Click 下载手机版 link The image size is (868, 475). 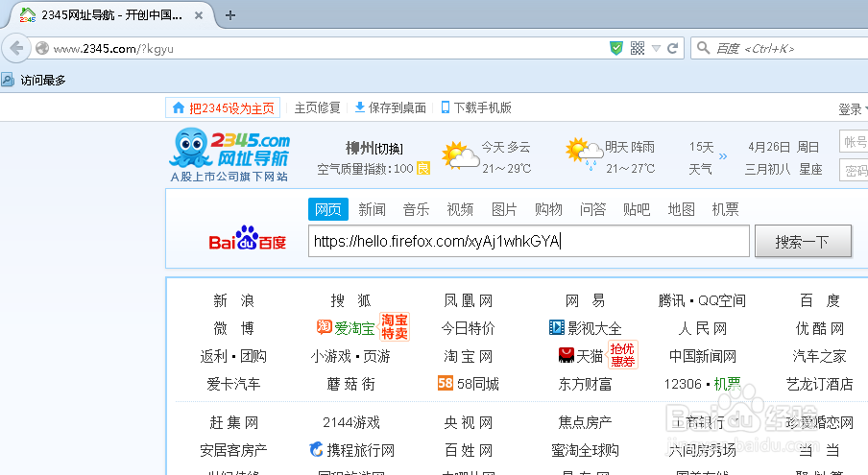click(x=476, y=107)
